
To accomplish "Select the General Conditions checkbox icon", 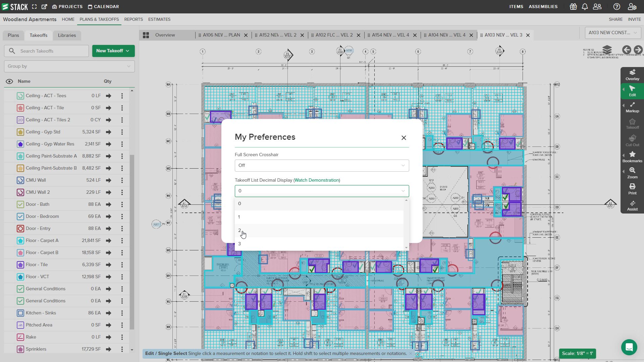I will click(x=20, y=289).
